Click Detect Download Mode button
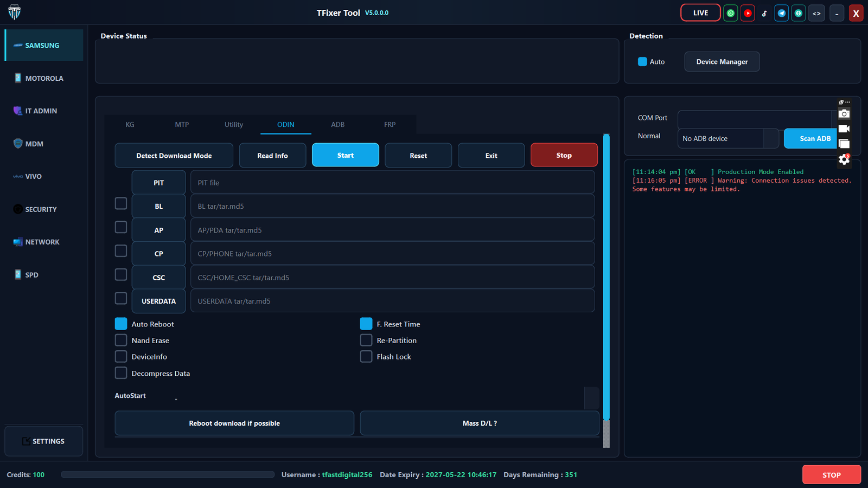The height and width of the screenshot is (488, 868). tap(174, 155)
